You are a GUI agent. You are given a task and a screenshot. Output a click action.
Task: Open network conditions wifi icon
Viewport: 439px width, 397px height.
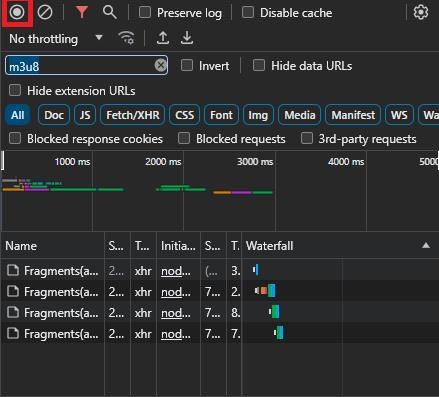(x=126, y=38)
